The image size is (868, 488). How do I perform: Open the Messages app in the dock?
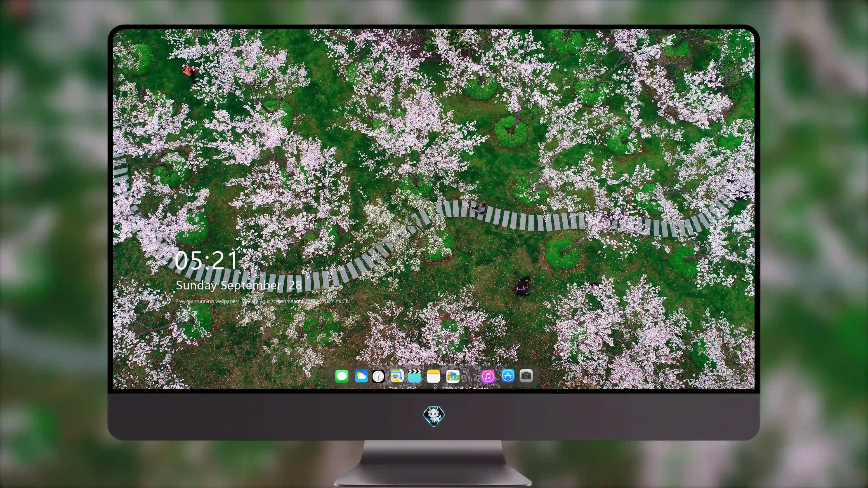[342, 376]
